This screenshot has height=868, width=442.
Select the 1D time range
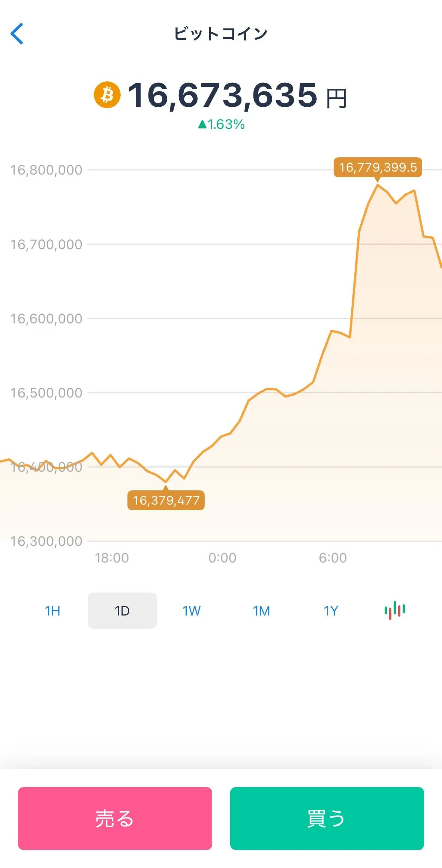tap(122, 611)
